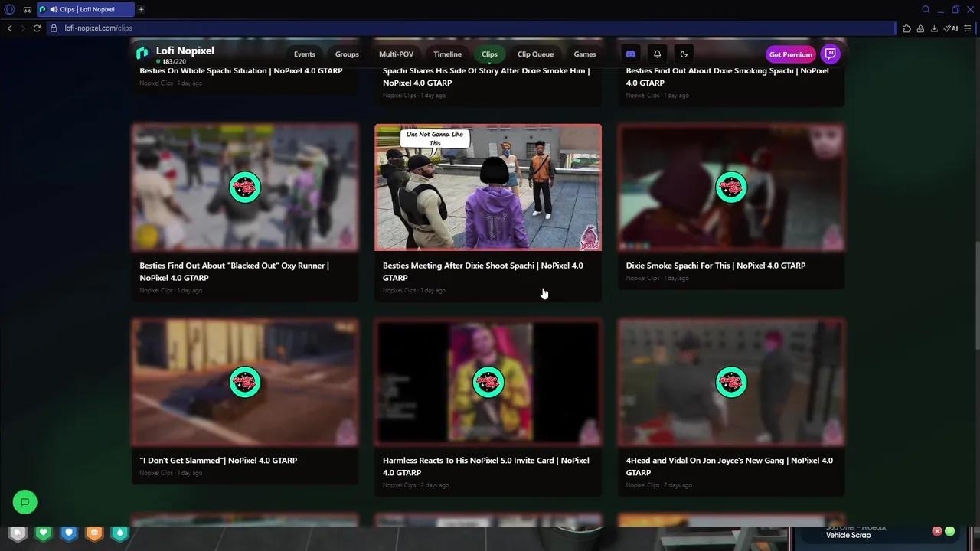The width and height of the screenshot is (980, 551).
Task: Click the site lock icon in address bar
Action: tap(54, 28)
